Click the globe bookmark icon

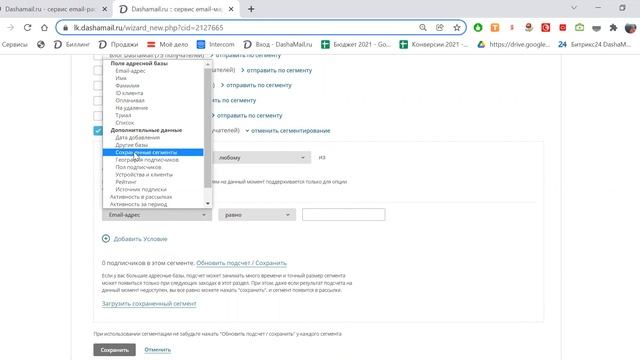41,44
